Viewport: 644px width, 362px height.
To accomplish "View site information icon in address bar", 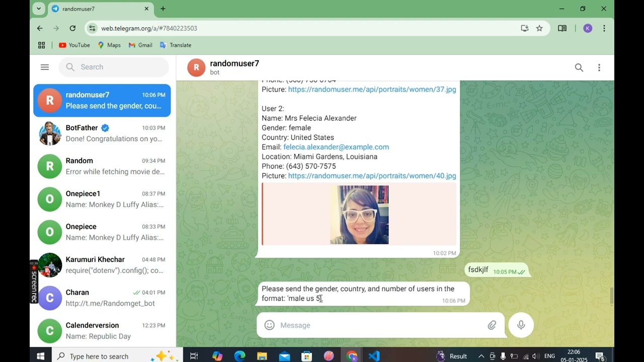I will click(x=92, y=28).
